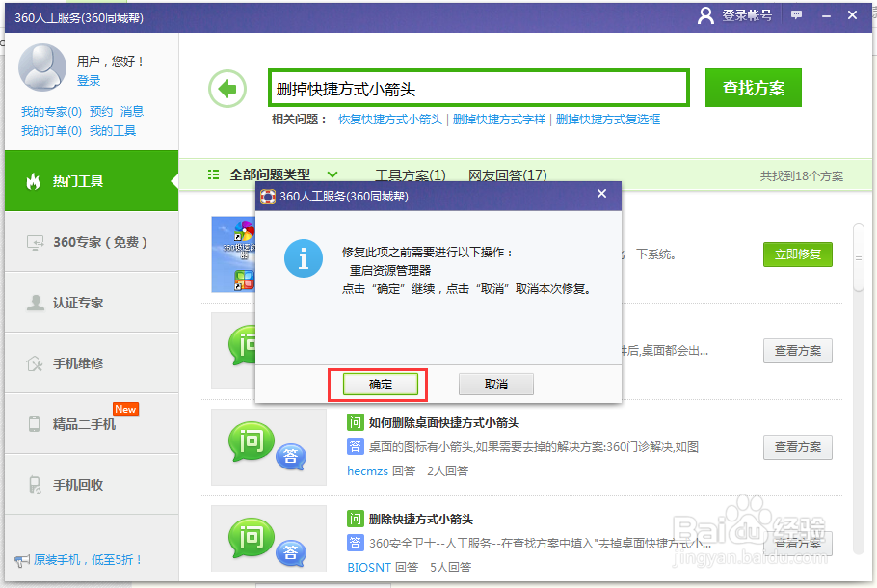The height and width of the screenshot is (588, 877).
Task: Open result title 删除快捷方式小箭头
Action: 420,520
